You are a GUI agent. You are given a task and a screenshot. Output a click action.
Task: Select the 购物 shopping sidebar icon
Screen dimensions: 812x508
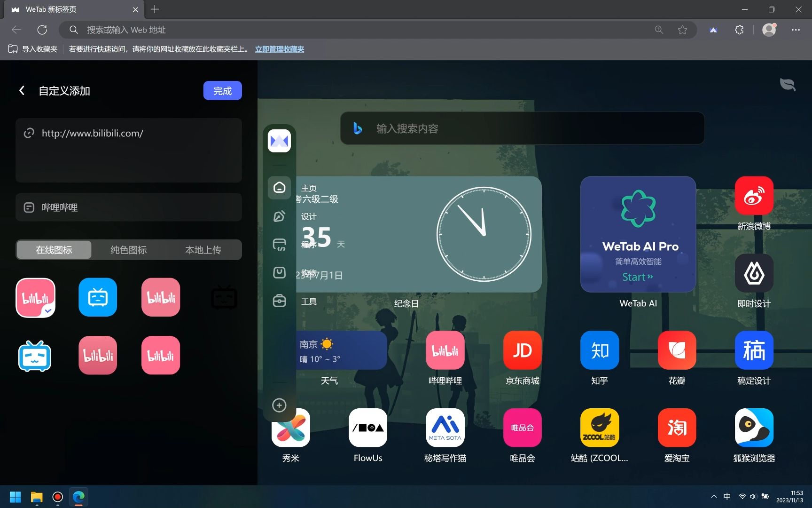point(279,273)
